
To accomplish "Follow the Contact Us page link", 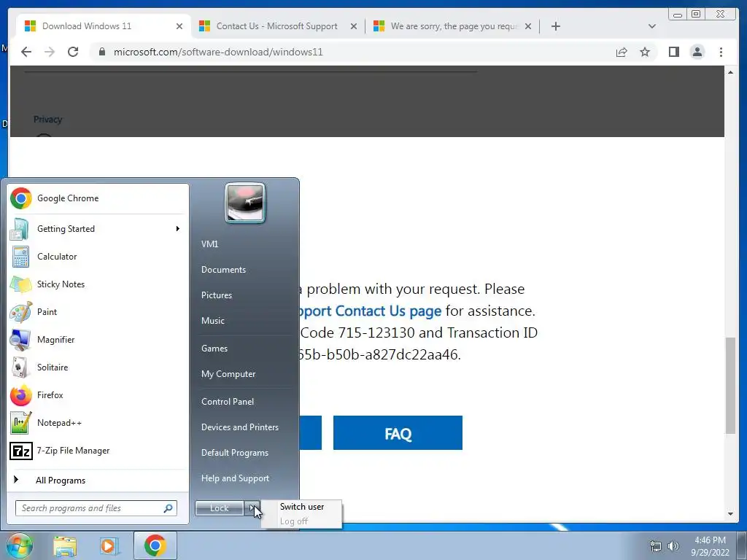I will point(370,311).
